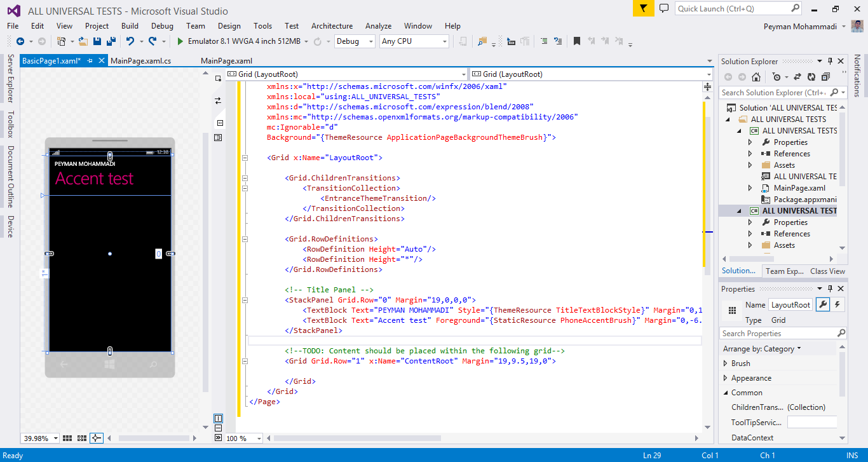Toggle a bookmark with the bookmark icon
The width and height of the screenshot is (868, 462).
(x=577, y=41)
